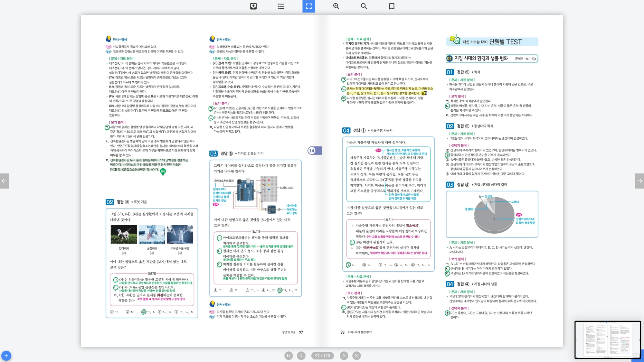Screen dimensions: 644x362
Task: Click the "97 / 120" page indicator
Action: point(322,356)
